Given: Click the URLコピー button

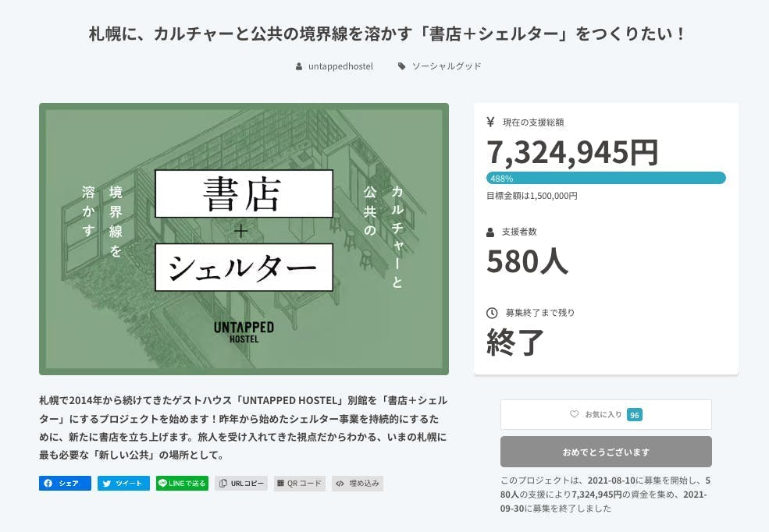Looking at the screenshot, I should (241, 484).
